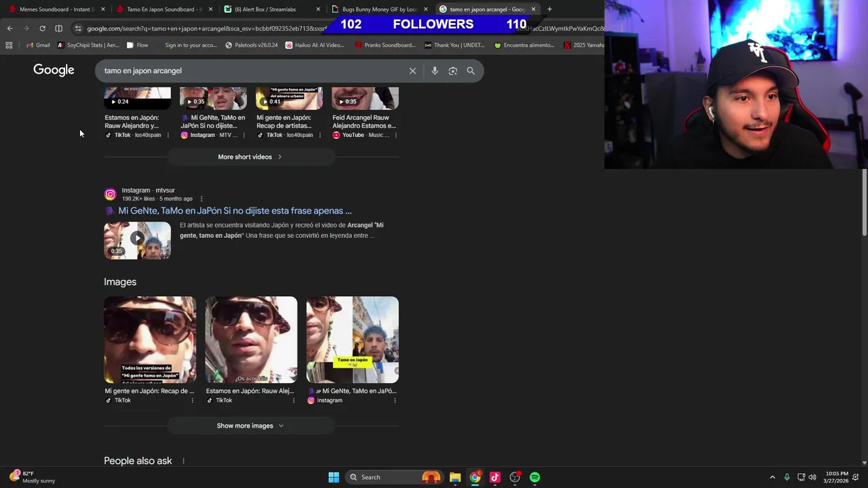Clear the Google search box text
Viewport: 868px width, 488px height.
pyautogui.click(x=412, y=70)
